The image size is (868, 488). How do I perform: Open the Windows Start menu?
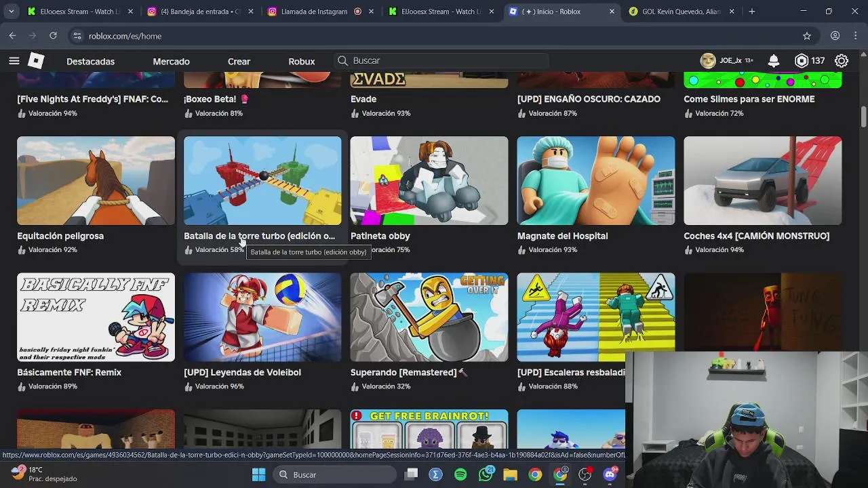(x=258, y=474)
